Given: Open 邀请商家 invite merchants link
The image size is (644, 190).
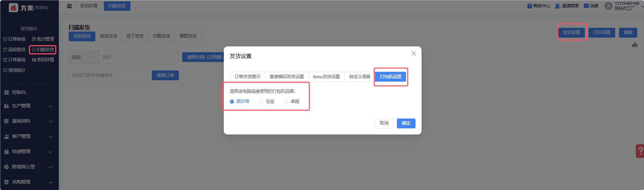Looking at the screenshot, I should (567, 6).
